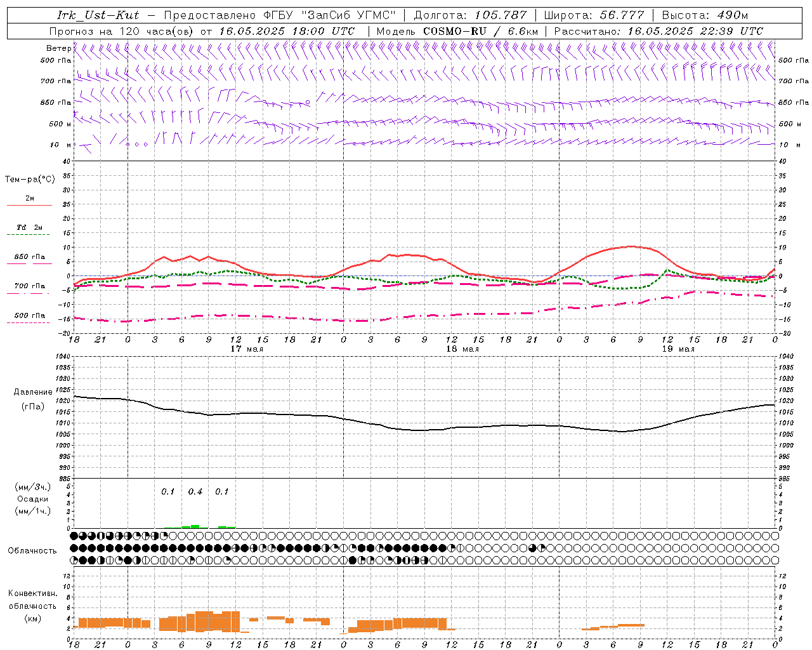Click the (км) height unit label
The height and width of the screenshot is (650, 812).
pyautogui.click(x=32, y=618)
